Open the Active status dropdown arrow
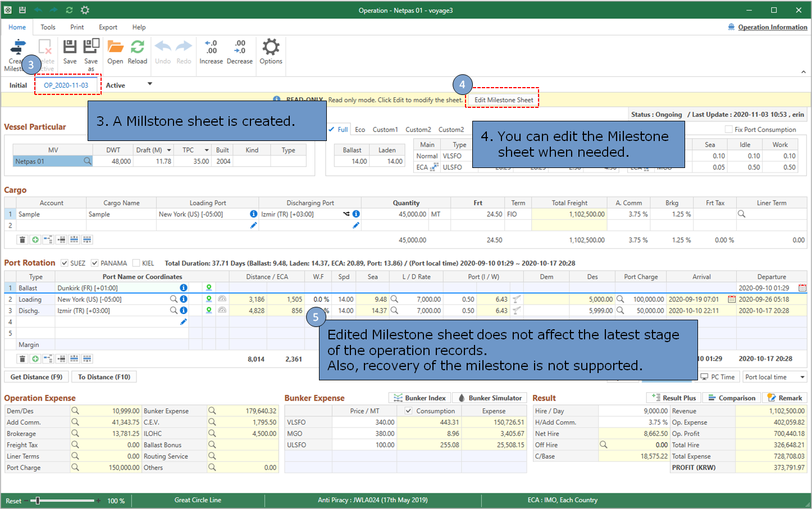The image size is (812, 509). [x=150, y=84]
